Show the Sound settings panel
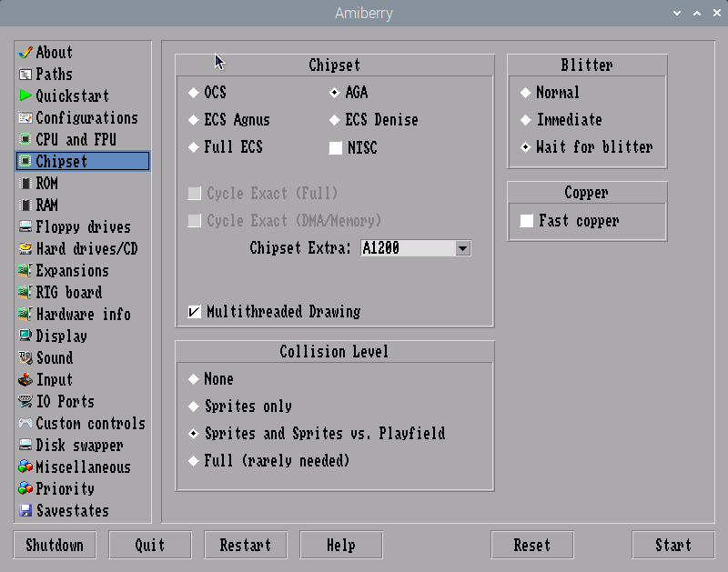 pyautogui.click(x=83, y=357)
